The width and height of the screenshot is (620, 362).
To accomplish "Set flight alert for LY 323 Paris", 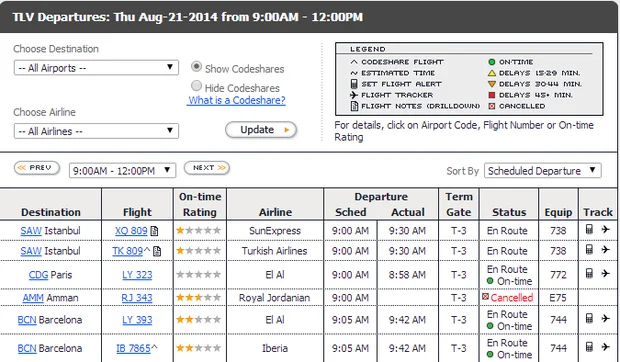I will 589,273.
